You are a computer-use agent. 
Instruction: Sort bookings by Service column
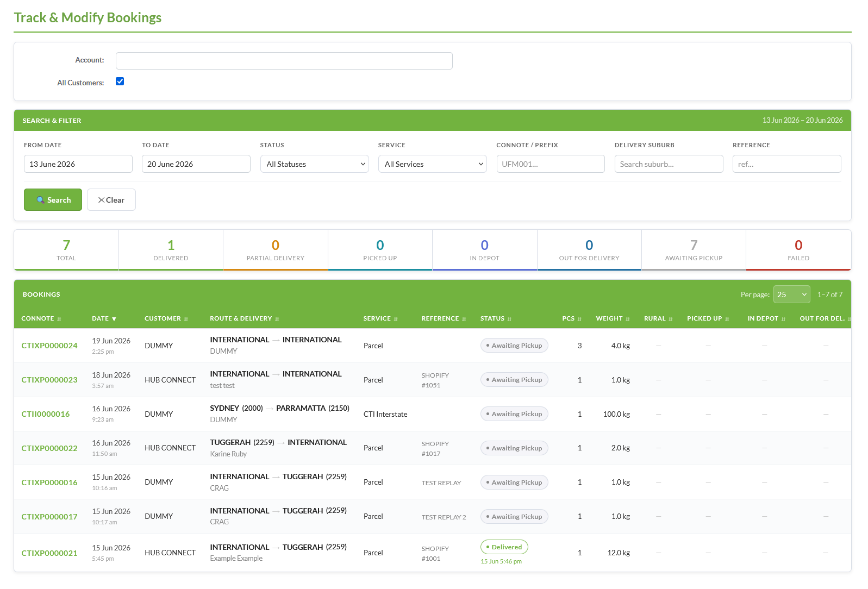pyautogui.click(x=380, y=318)
